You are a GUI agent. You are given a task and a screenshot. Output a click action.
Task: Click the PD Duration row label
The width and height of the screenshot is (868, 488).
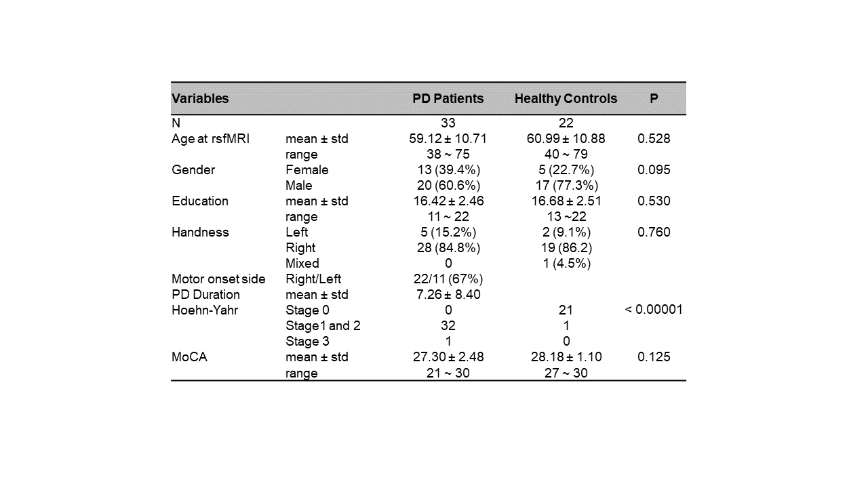(205, 295)
